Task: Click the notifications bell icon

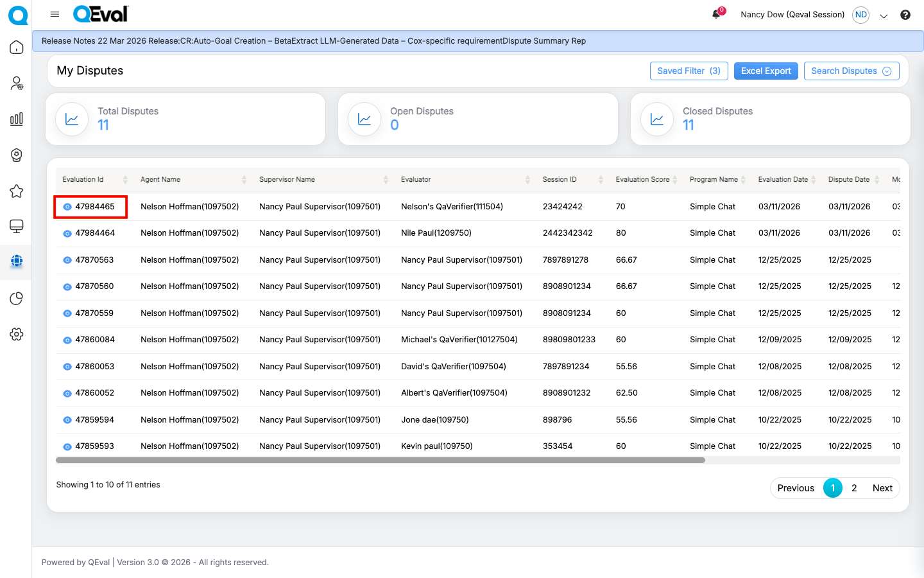Action: [716, 14]
